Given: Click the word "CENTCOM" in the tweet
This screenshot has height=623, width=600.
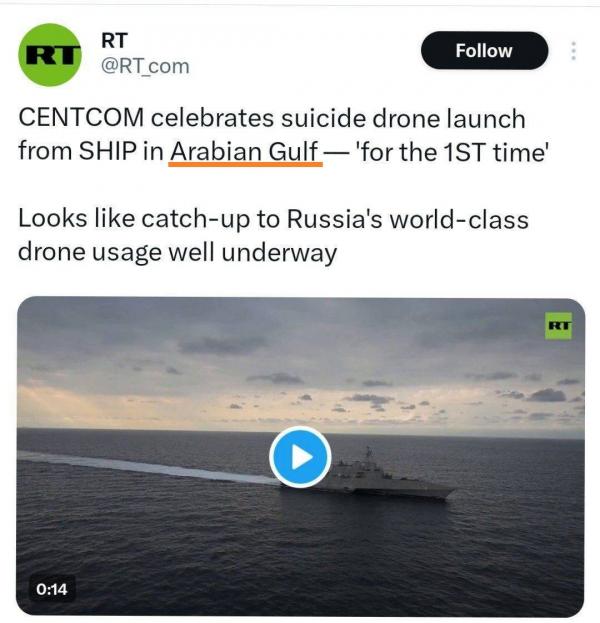Looking at the screenshot, I should pyautogui.click(x=80, y=119).
